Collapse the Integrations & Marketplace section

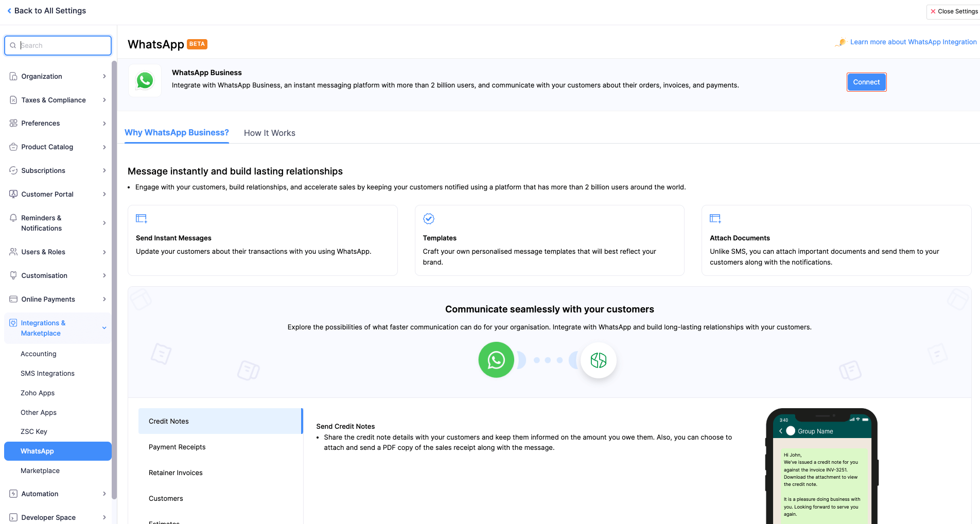[104, 328]
